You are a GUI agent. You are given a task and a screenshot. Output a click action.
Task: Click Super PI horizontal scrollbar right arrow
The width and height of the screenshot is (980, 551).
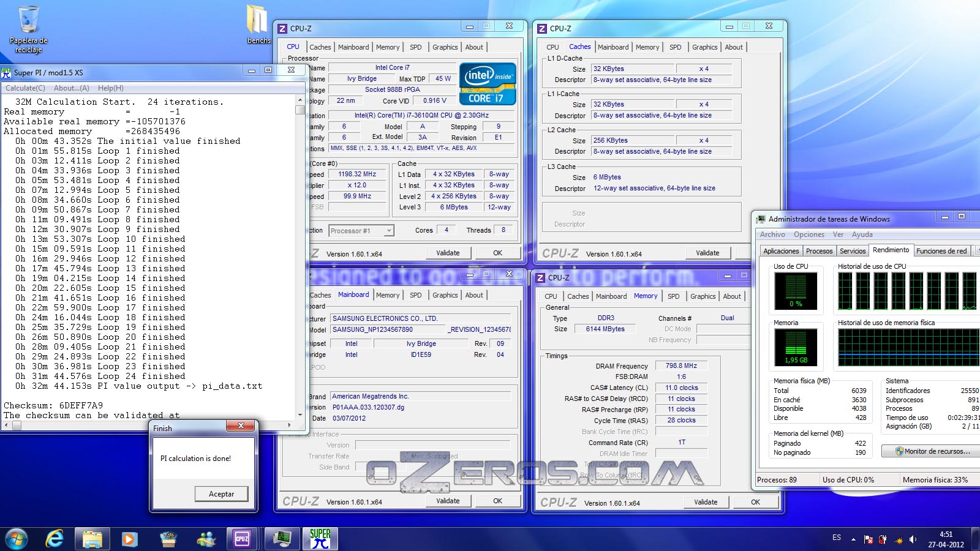click(289, 425)
